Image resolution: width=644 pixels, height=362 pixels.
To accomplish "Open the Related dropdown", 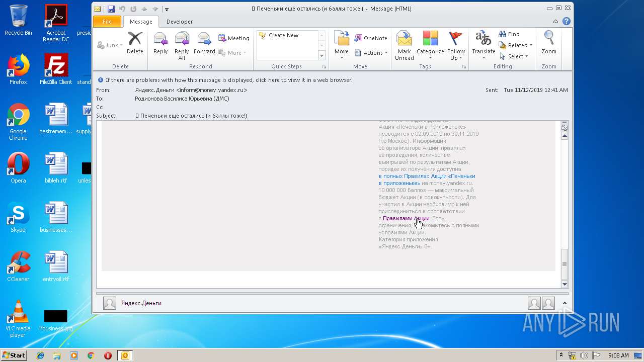I will (x=516, y=45).
